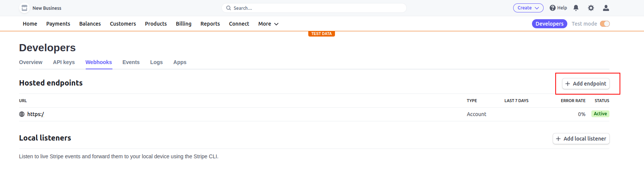Switch to the Apps tab
Screen dimensions: 644x182
pos(180,62)
